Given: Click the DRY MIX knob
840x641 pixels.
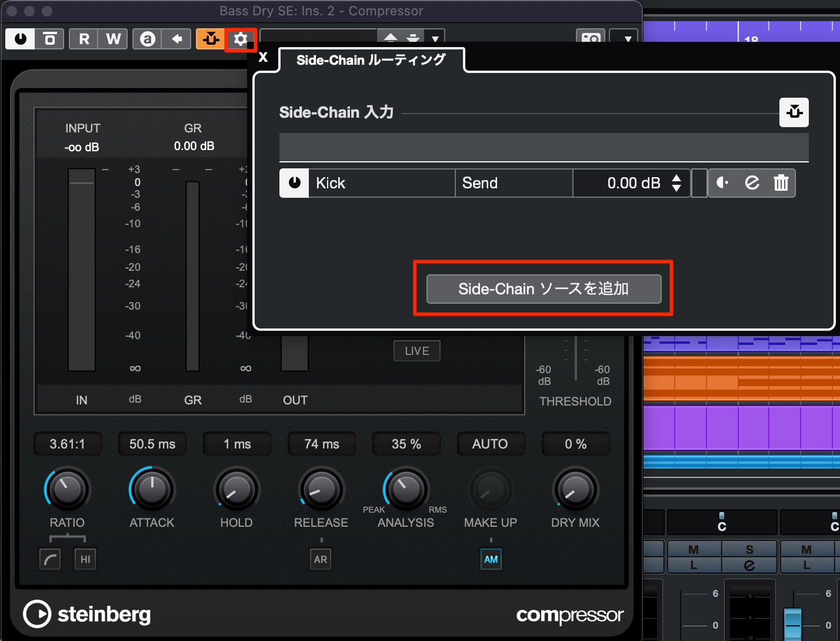Looking at the screenshot, I should tap(575, 489).
